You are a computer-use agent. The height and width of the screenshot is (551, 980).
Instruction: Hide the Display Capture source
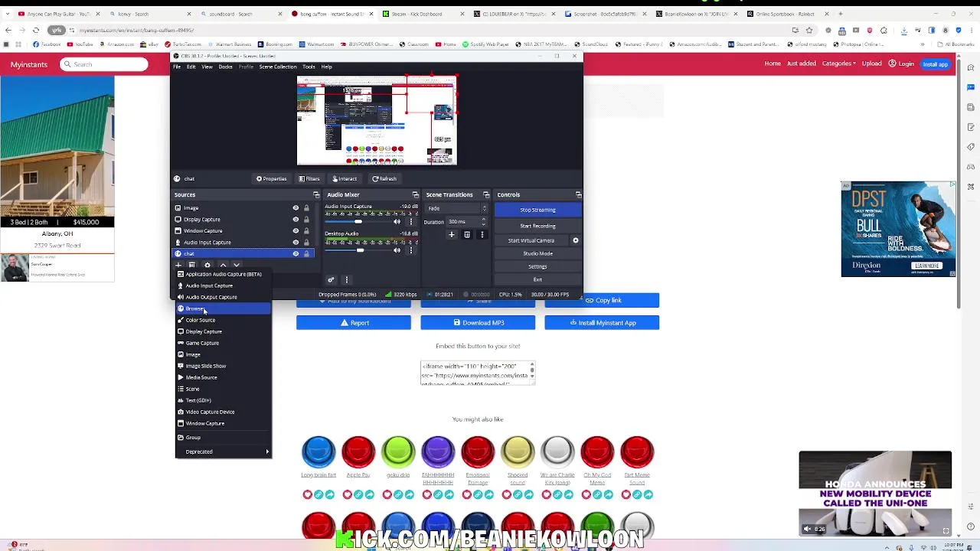(296, 220)
